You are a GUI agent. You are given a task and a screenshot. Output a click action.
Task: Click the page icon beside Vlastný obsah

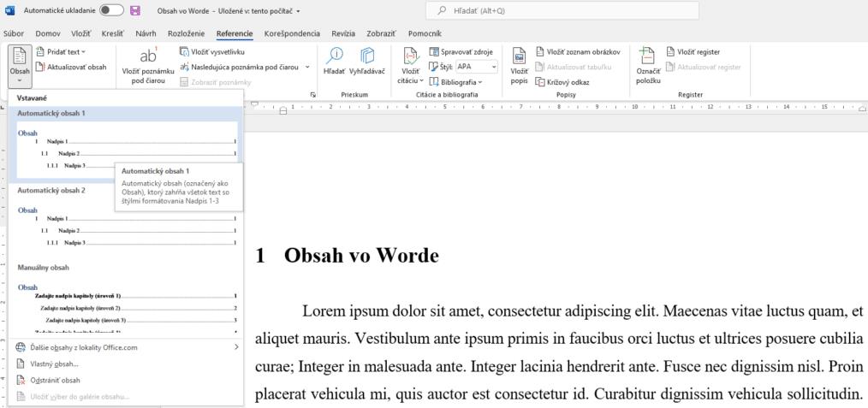coord(21,364)
